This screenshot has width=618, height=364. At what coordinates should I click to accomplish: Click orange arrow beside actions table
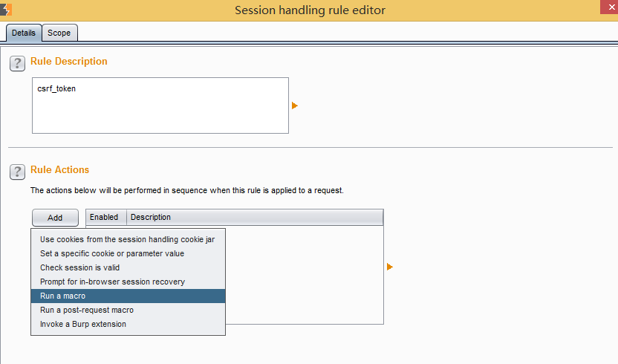coord(389,267)
